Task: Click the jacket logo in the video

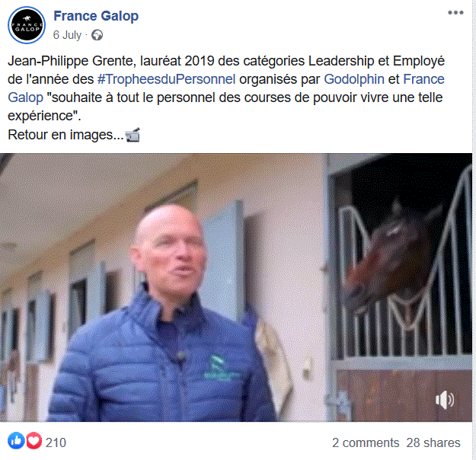Action: tap(219, 368)
